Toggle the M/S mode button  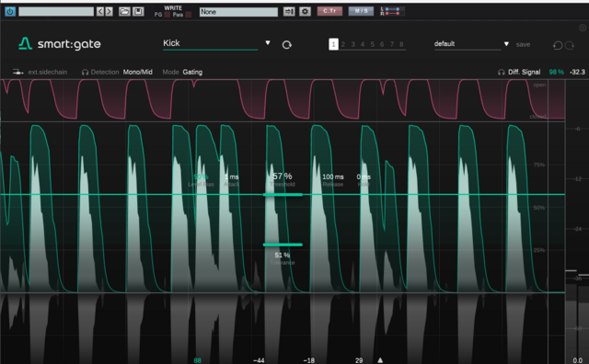tap(361, 11)
